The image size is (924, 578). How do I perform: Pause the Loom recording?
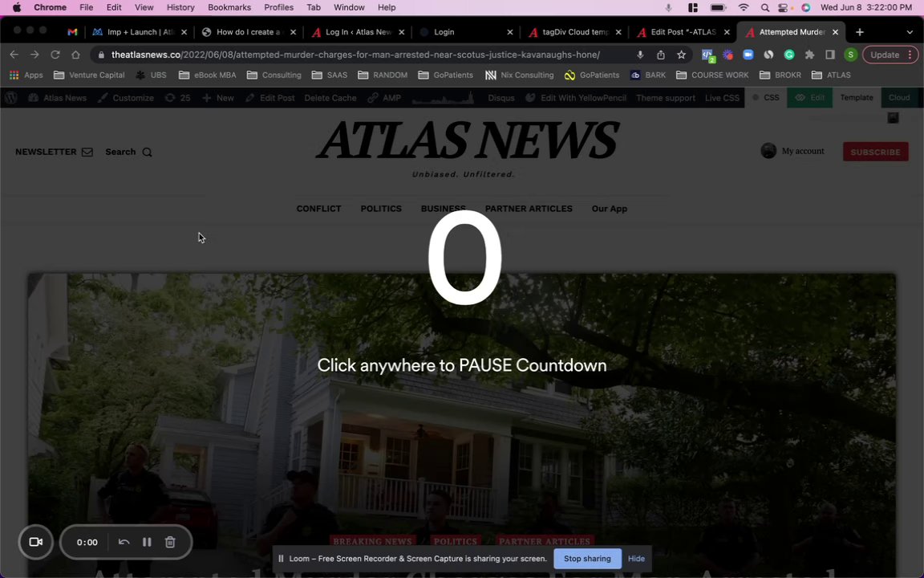pyautogui.click(x=147, y=542)
